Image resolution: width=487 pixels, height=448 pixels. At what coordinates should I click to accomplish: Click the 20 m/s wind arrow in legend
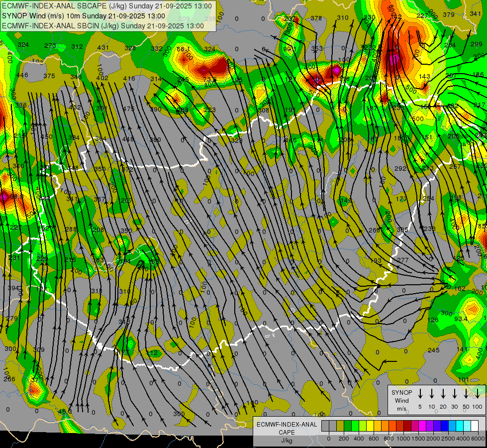point(443,394)
